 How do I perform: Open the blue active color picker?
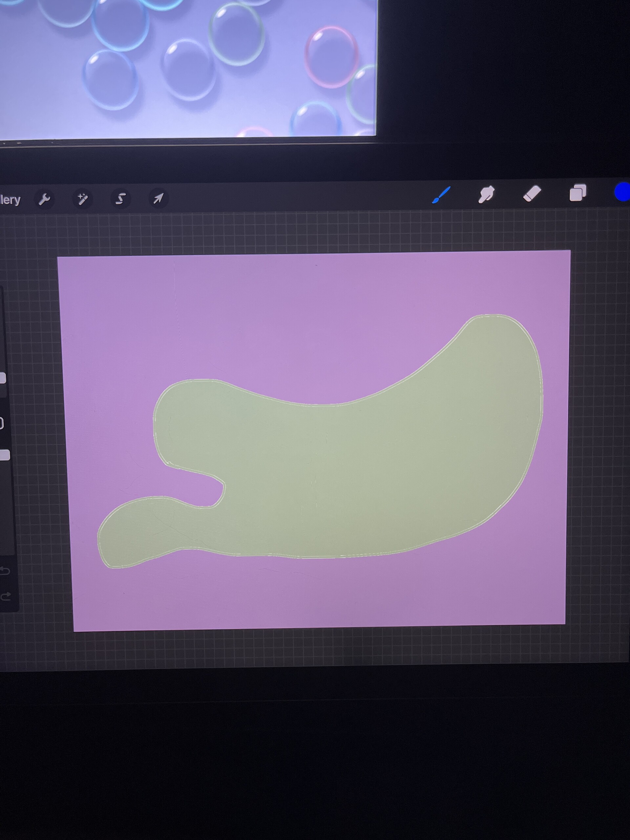(x=623, y=192)
